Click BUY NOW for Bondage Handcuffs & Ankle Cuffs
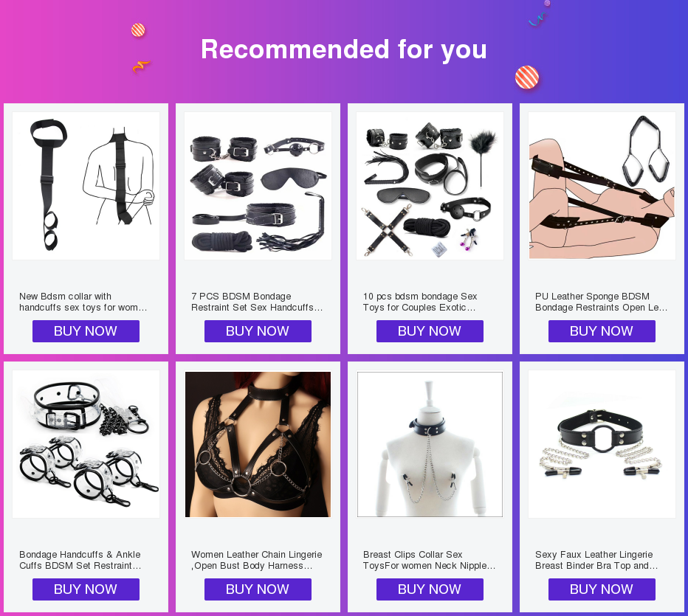Screen dimensions: 688x616 [x=86, y=589]
